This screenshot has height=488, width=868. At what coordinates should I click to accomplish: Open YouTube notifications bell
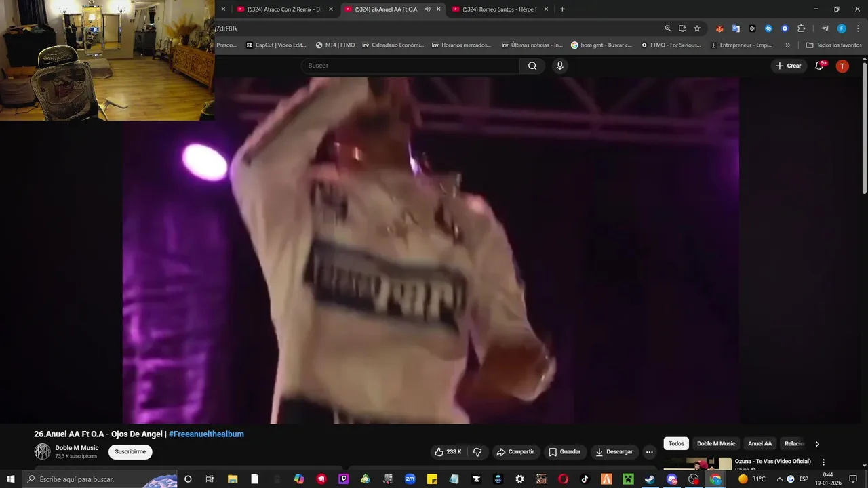coord(819,66)
